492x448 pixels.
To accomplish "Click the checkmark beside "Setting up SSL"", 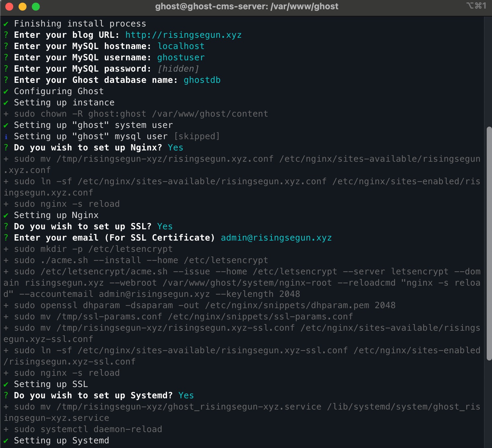I will coord(6,384).
